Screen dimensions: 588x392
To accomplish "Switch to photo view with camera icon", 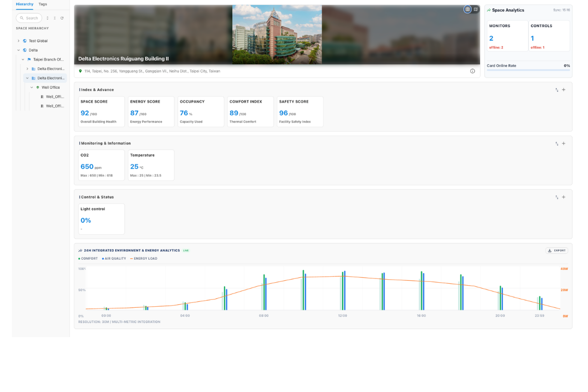I will tap(467, 9).
